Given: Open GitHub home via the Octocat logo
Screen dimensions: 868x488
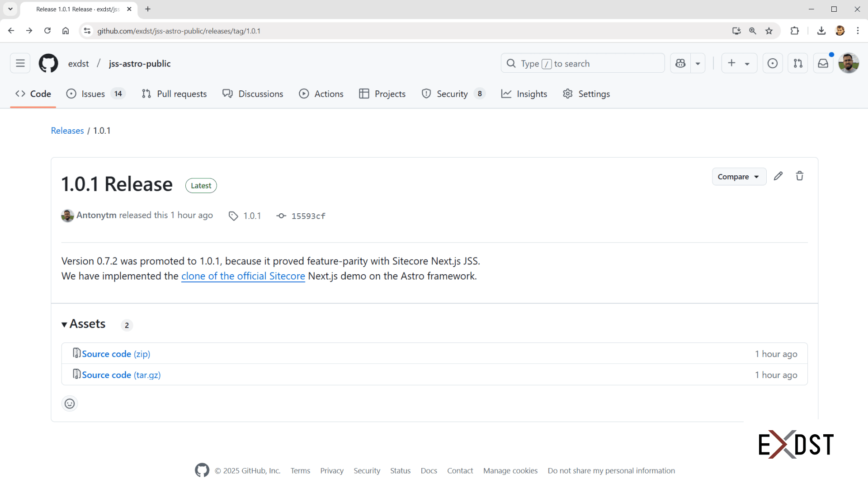Looking at the screenshot, I should click(x=48, y=63).
